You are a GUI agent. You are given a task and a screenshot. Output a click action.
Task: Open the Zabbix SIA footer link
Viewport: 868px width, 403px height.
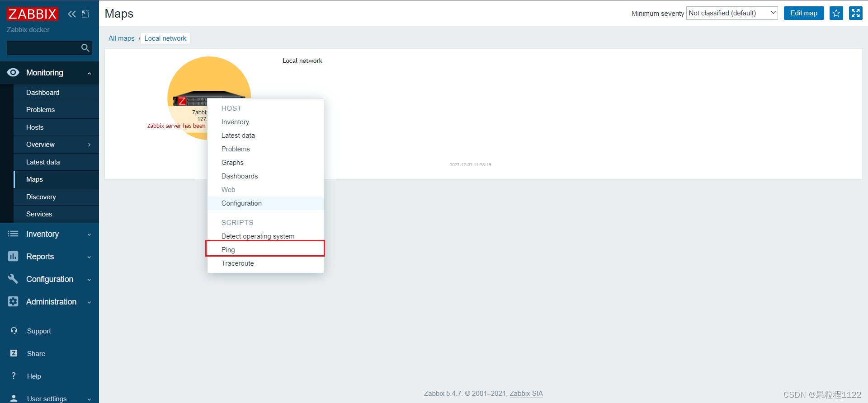point(526,394)
